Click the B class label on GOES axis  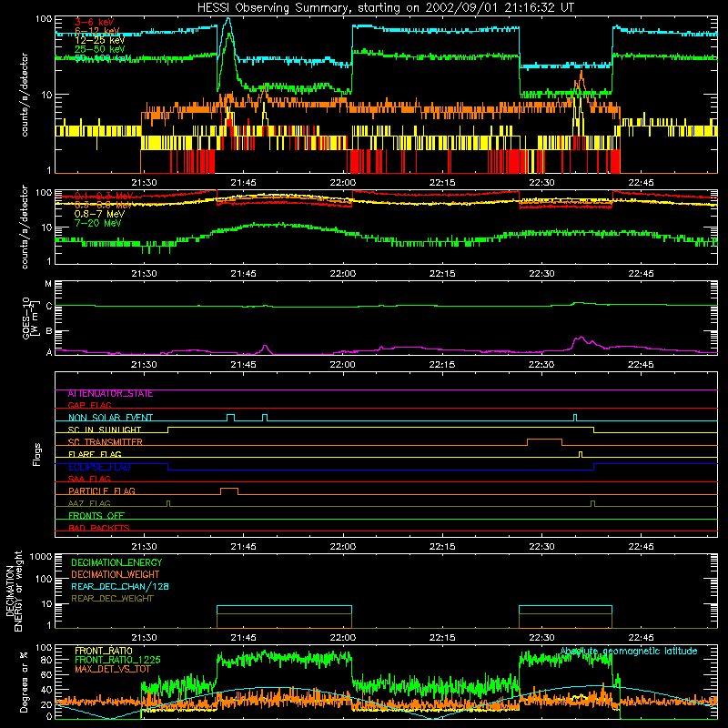pos(49,331)
